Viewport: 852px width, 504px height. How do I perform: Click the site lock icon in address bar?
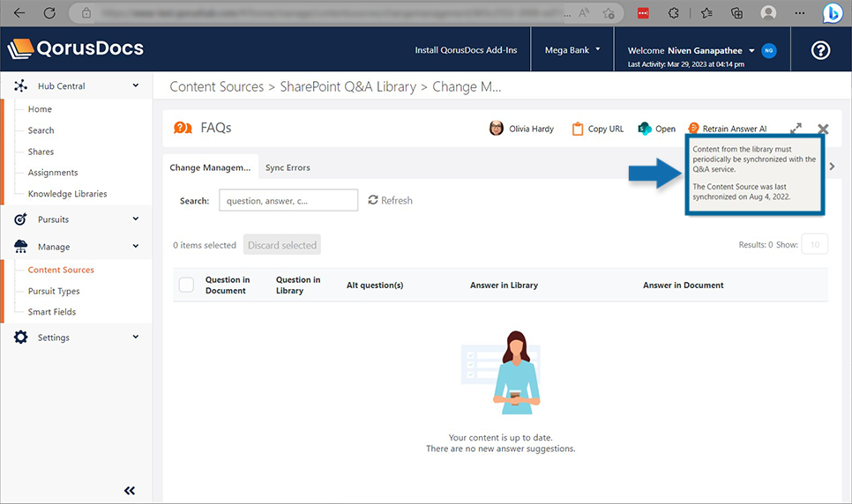click(86, 12)
